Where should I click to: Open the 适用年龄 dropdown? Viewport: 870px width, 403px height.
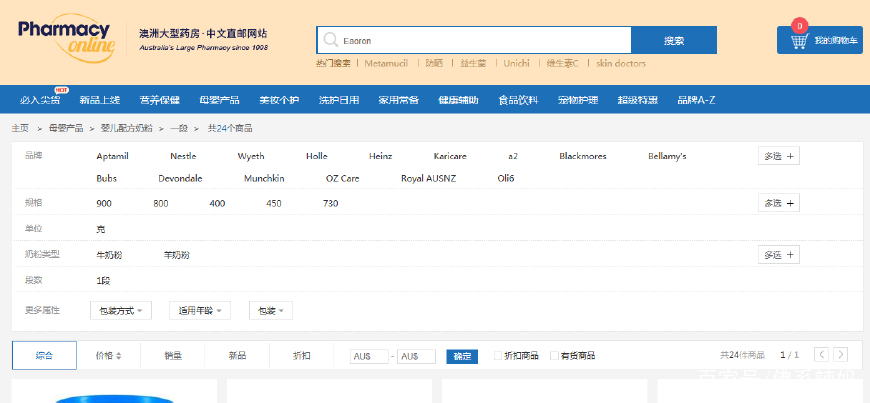coord(200,311)
